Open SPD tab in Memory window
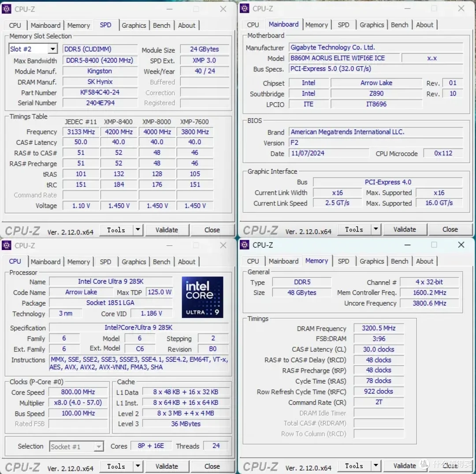The height and width of the screenshot is (474, 476). click(343, 261)
